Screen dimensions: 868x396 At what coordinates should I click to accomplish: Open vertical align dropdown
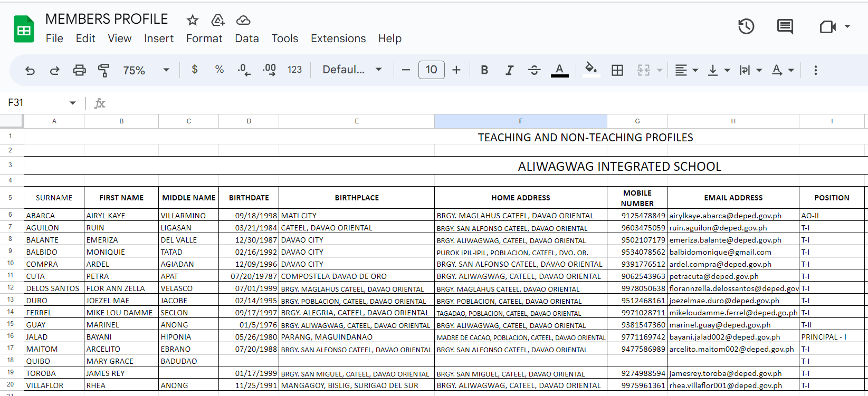pos(719,70)
